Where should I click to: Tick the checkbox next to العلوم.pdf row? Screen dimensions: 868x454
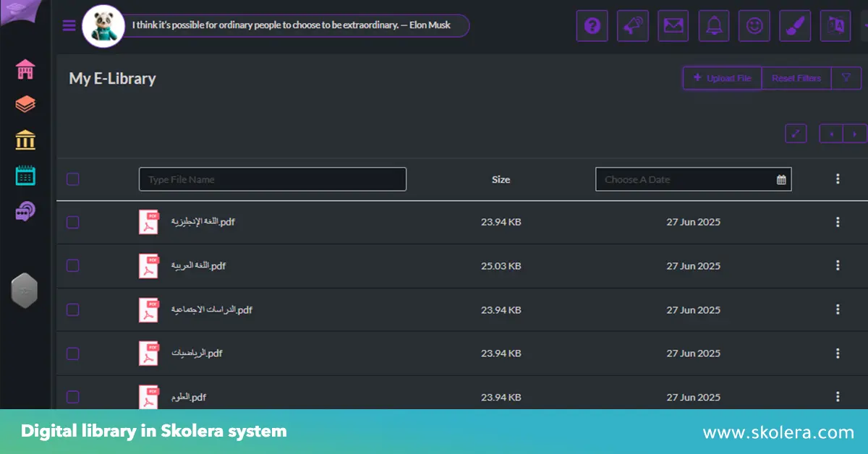coord(72,397)
